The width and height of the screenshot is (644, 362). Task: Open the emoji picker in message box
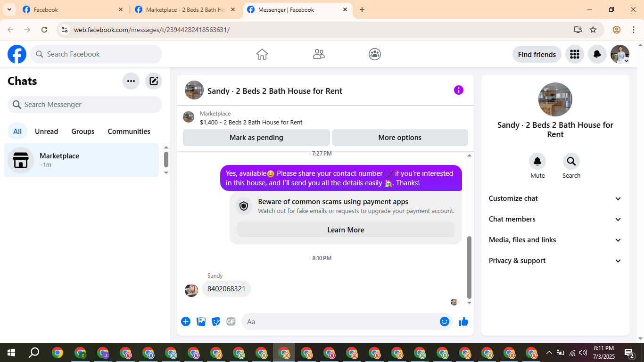(444, 321)
